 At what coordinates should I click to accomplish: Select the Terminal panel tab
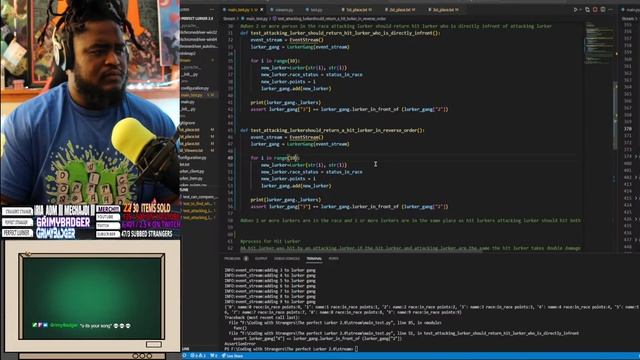(314, 258)
